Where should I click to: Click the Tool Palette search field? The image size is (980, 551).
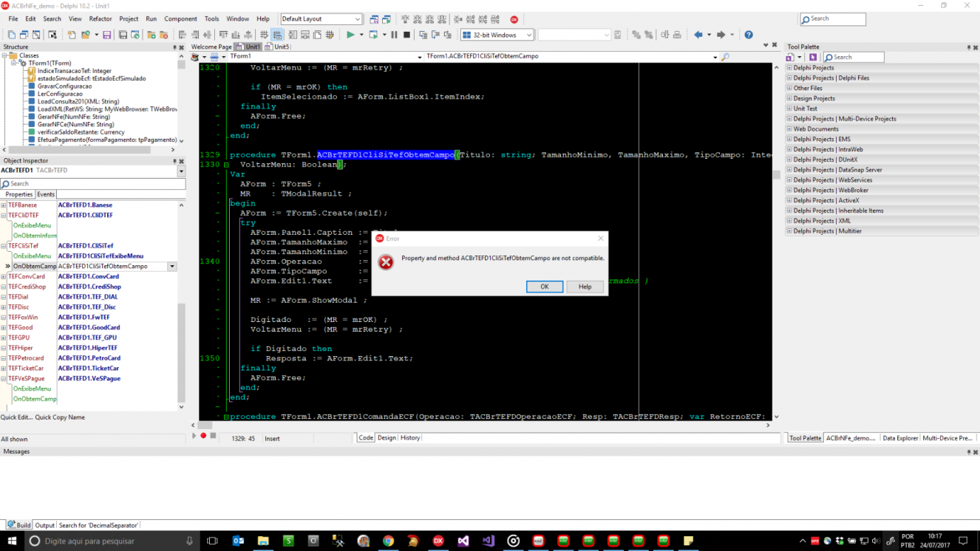854,57
